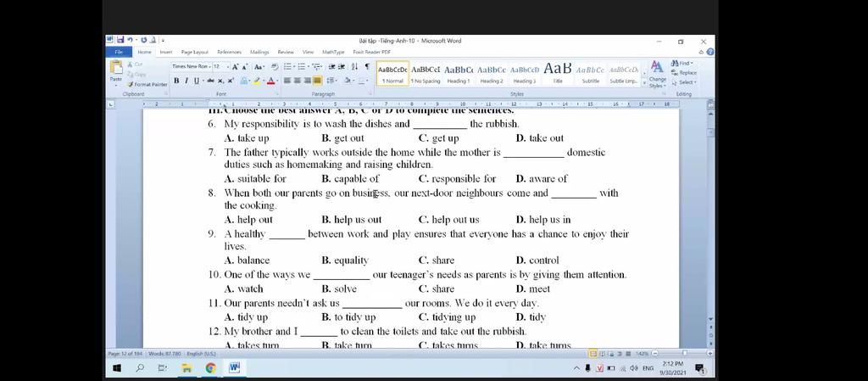
Task: Switch to Full Screen Reading view
Action: tap(603, 353)
